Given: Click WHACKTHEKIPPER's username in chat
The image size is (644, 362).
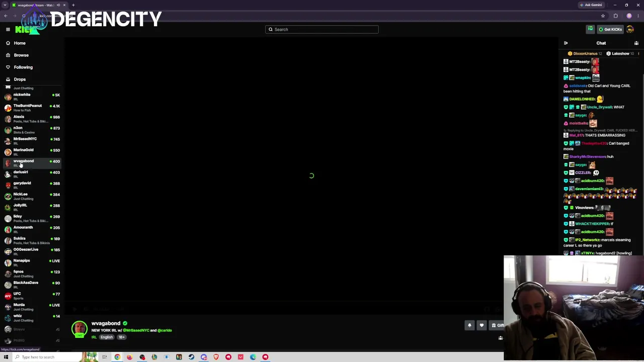Looking at the screenshot, I should tap(592, 224).
